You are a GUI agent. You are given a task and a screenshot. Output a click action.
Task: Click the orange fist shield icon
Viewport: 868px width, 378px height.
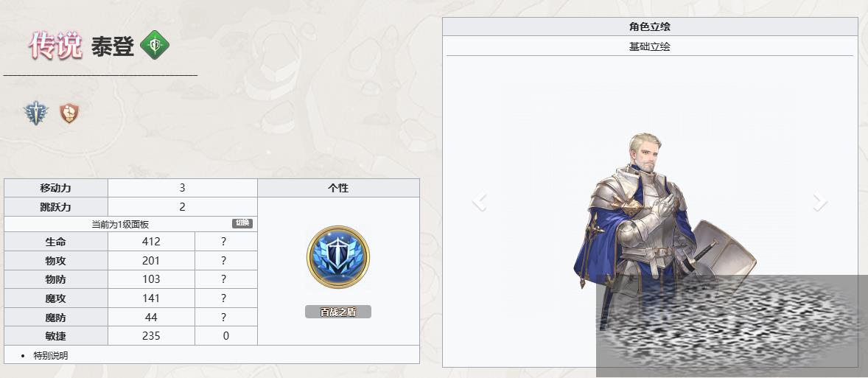pyautogui.click(x=69, y=113)
